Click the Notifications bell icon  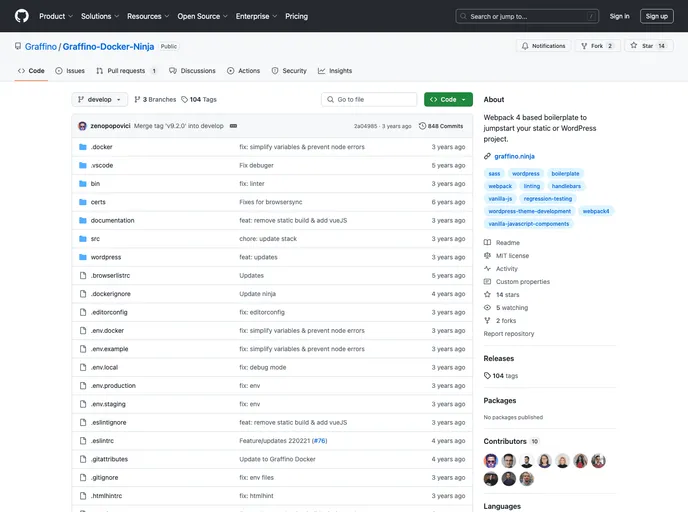(x=525, y=46)
